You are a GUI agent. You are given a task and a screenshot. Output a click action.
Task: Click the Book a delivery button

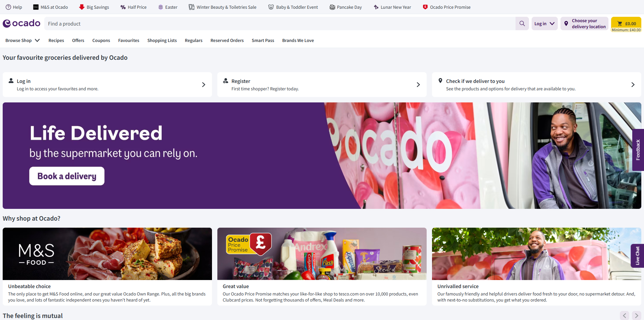[66, 176]
